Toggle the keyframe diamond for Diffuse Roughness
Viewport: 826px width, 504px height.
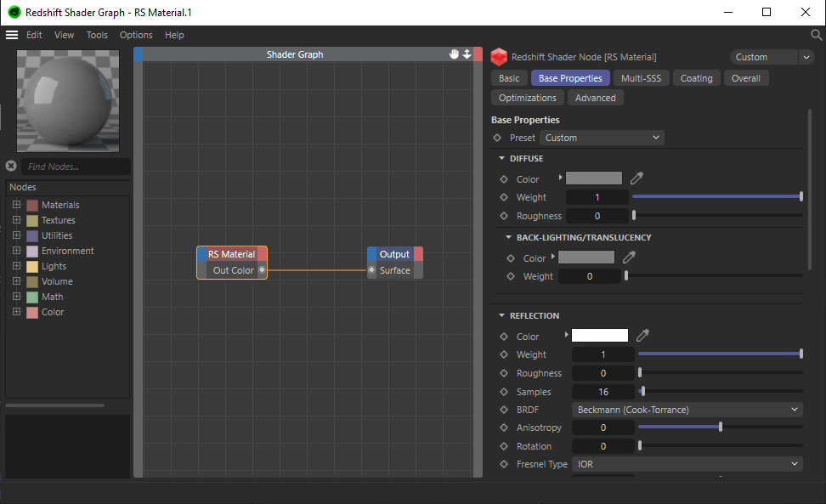click(x=504, y=215)
